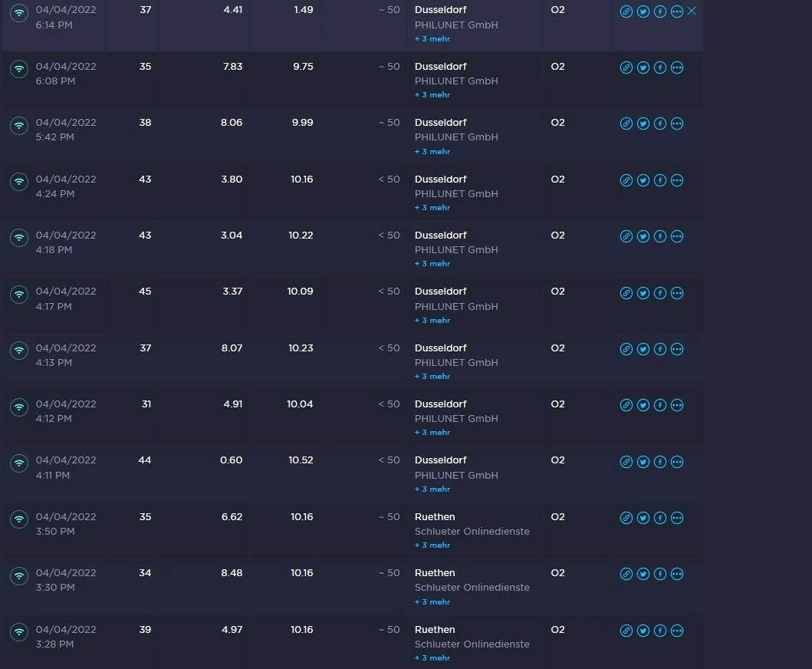
Task: Facebook icon on the 4:17 PM row
Action: 659,293
